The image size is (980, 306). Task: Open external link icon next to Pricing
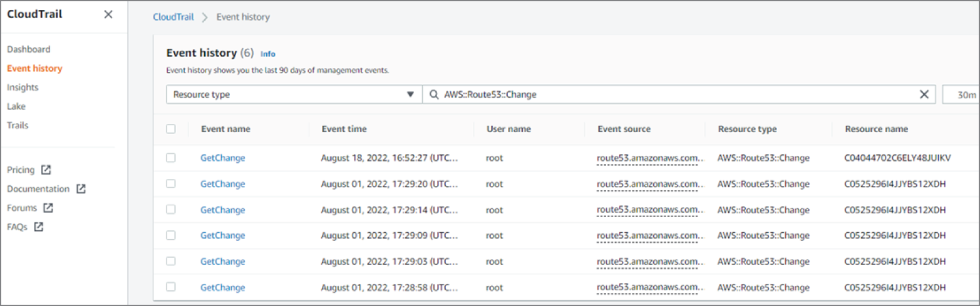(x=46, y=170)
